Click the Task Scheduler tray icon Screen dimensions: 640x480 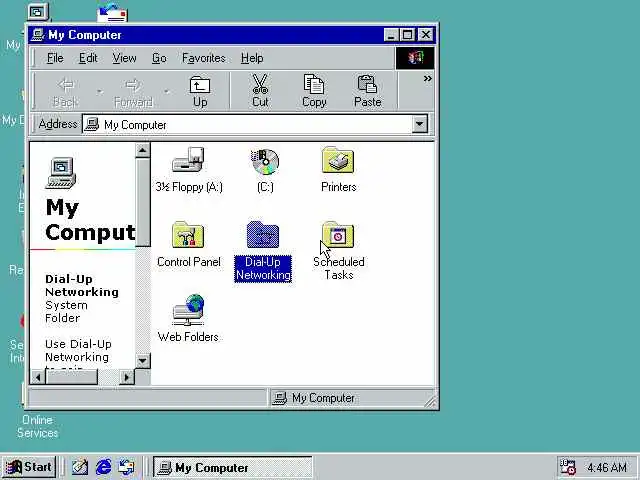[567, 467]
